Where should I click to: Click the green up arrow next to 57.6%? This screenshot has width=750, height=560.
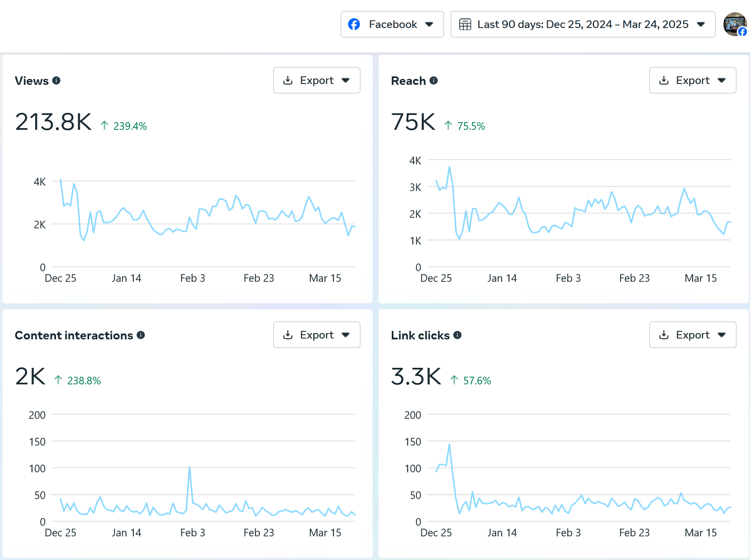click(x=454, y=380)
